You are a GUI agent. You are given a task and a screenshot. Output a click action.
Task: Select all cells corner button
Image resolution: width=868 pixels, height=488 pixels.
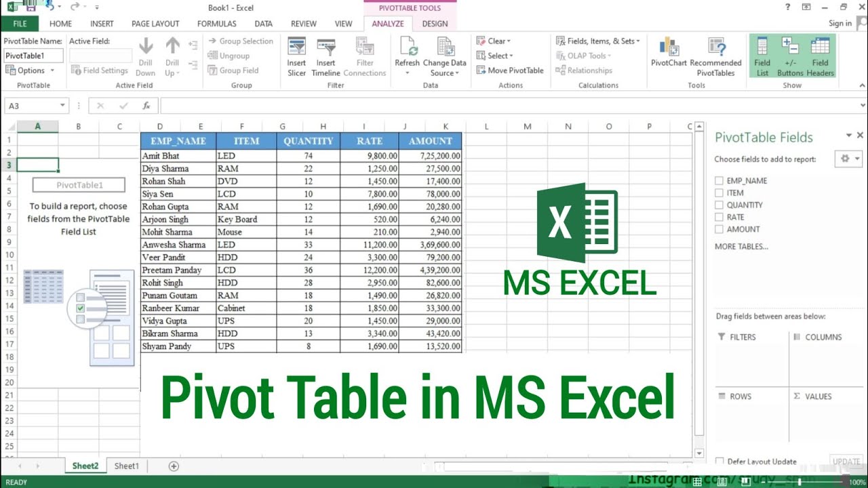pos(8,127)
